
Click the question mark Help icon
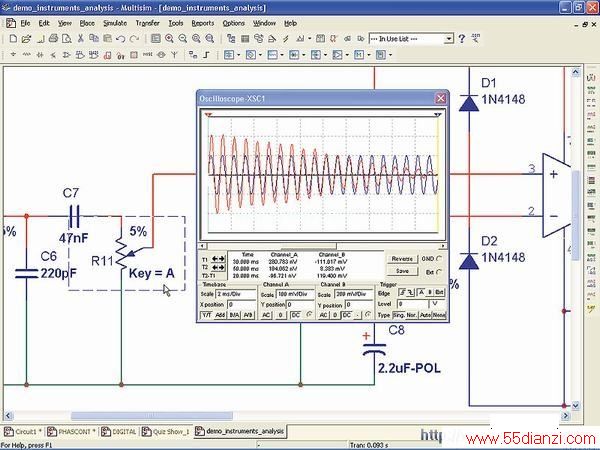click(462, 39)
